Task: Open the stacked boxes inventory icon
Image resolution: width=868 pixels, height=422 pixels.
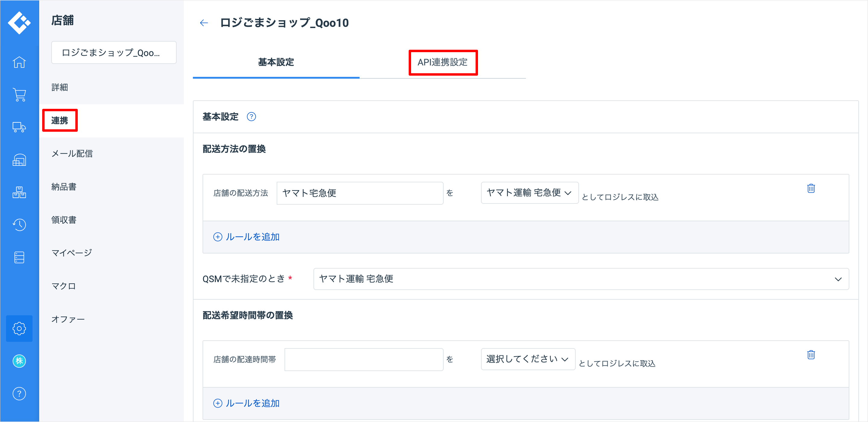Action: [19, 192]
